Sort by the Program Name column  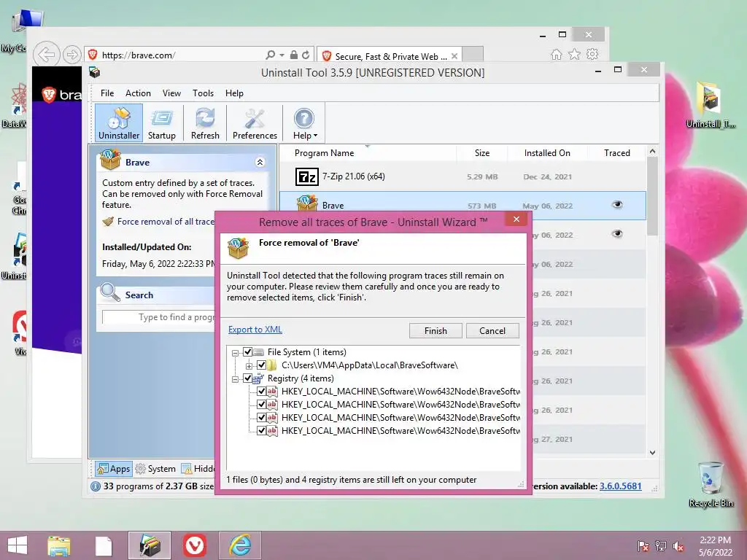[368, 153]
